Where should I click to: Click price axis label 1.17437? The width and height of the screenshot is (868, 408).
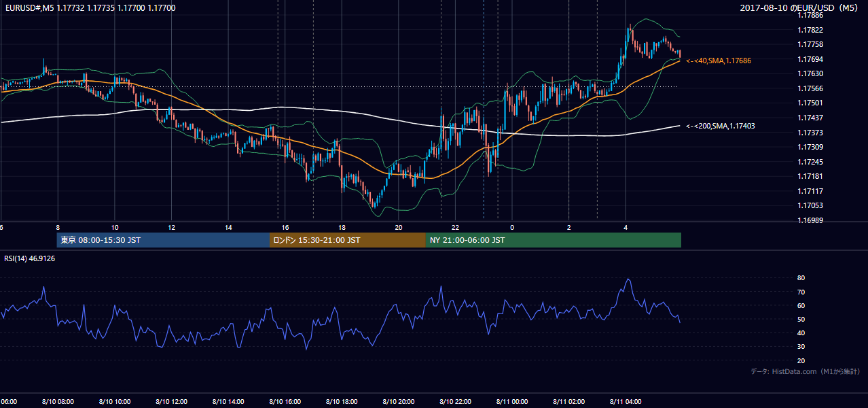[811, 118]
